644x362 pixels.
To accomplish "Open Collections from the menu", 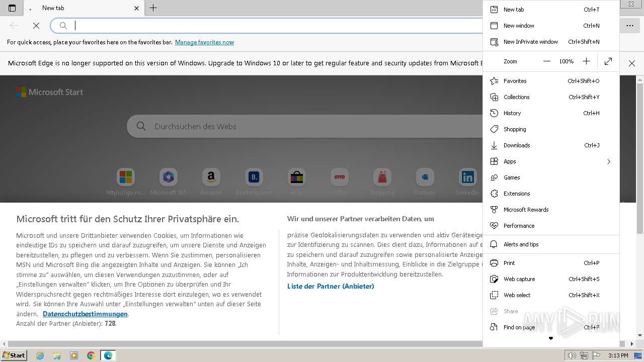I will pos(551,97).
